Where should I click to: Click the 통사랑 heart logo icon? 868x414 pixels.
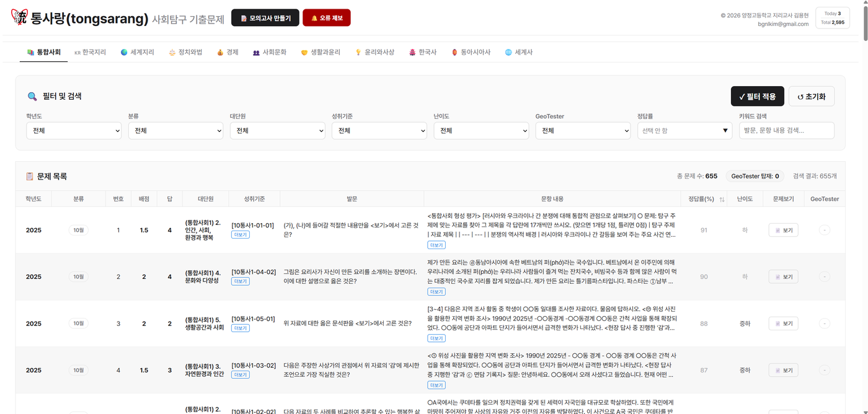click(x=19, y=17)
